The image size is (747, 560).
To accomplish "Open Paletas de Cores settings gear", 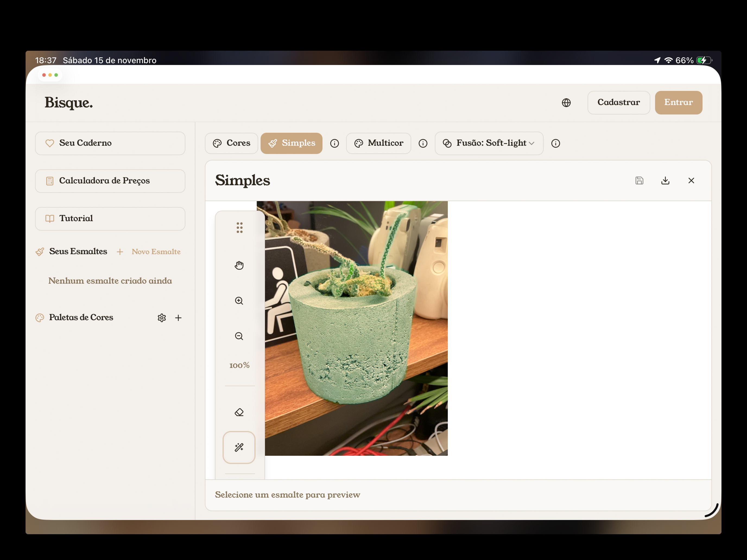I will (162, 318).
